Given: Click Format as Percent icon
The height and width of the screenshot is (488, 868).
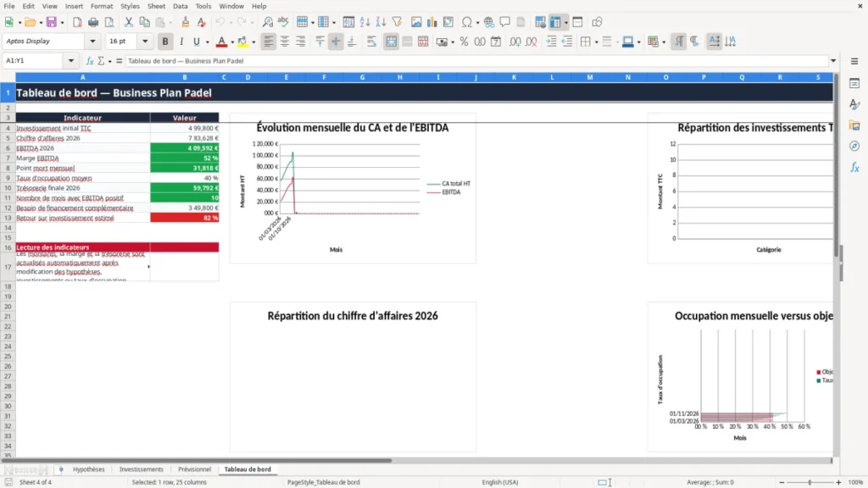Looking at the screenshot, I should point(464,42).
